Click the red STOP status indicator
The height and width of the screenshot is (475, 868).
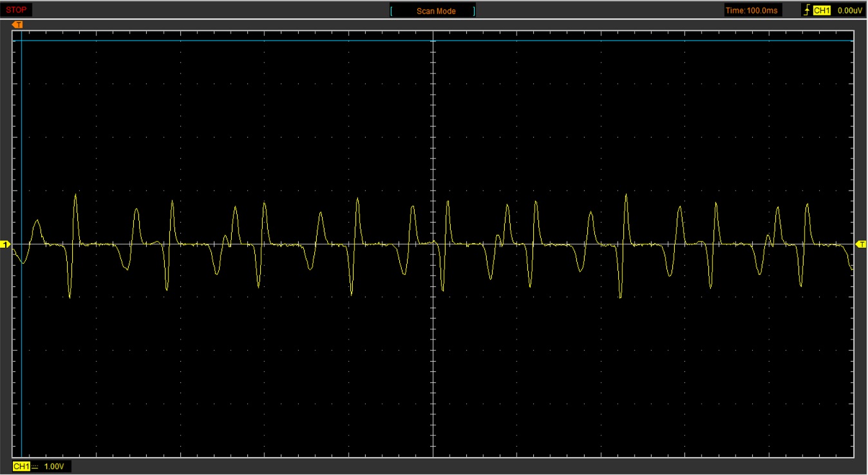[17, 10]
